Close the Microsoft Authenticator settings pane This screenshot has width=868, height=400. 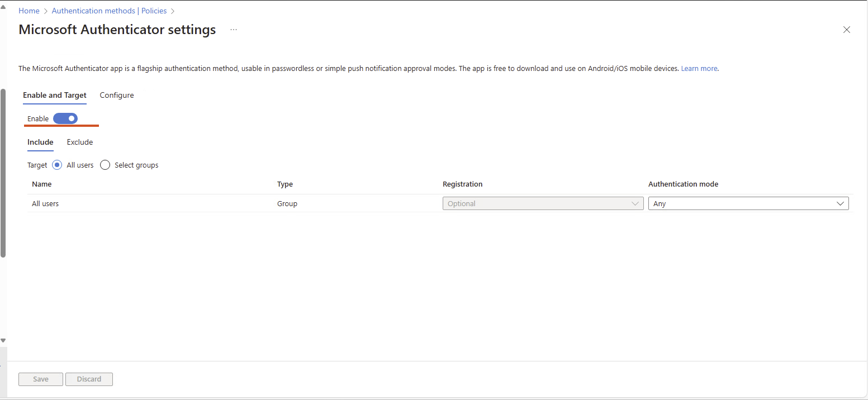pyautogui.click(x=847, y=30)
